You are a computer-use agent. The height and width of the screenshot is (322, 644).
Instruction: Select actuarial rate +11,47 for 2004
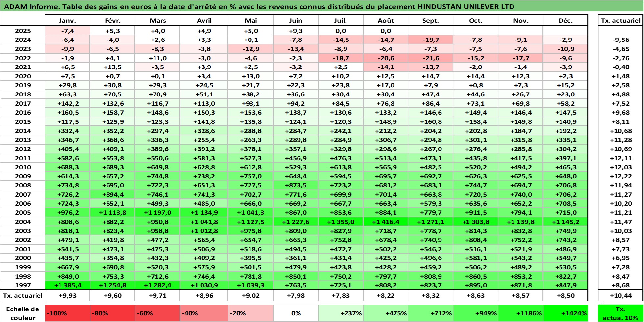[621, 222]
